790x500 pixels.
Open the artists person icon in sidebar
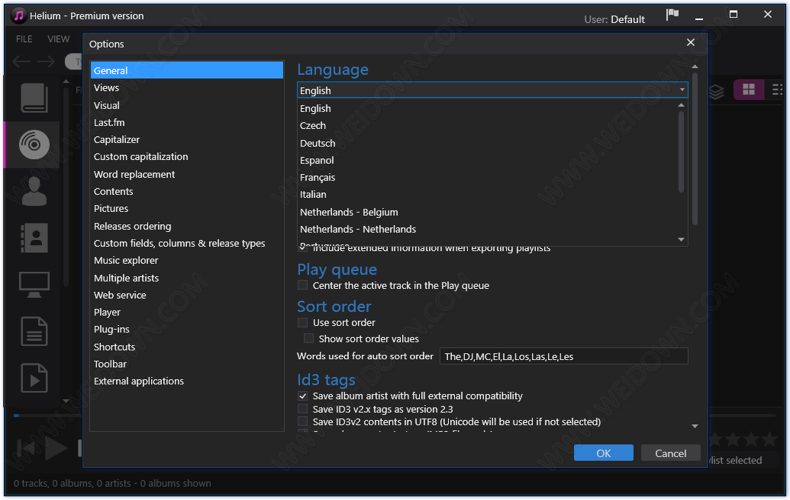tap(34, 192)
